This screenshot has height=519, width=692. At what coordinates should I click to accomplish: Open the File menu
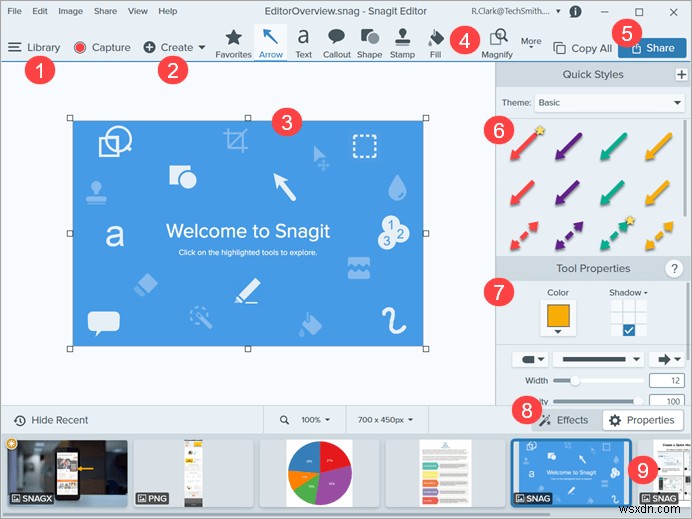click(14, 11)
